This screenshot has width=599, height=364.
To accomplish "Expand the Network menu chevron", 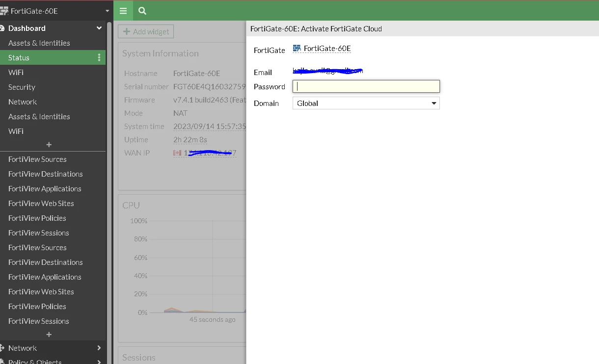I will (x=99, y=348).
